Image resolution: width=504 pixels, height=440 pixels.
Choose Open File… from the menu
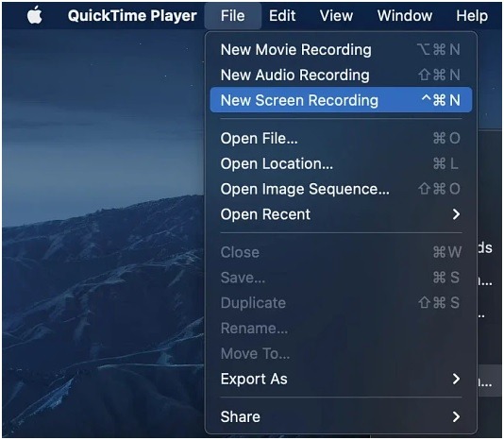point(341,138)
